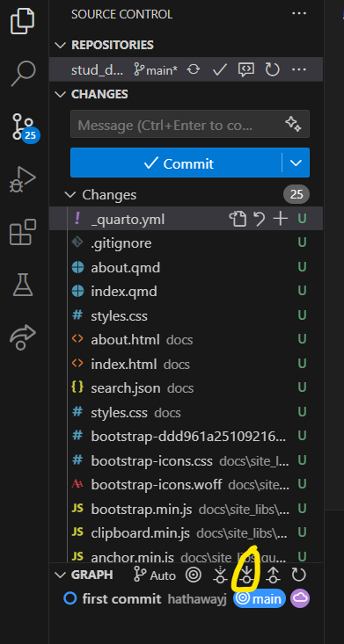Screen dimensions: 344x644
Task: Checkout branch via main* label
Action: 156,69
